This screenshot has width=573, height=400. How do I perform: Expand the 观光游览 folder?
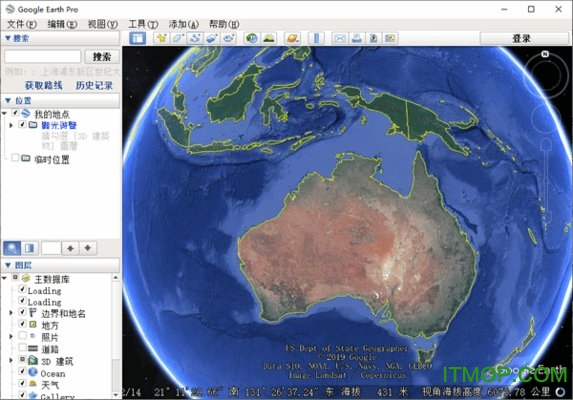[x=11, y=125]
